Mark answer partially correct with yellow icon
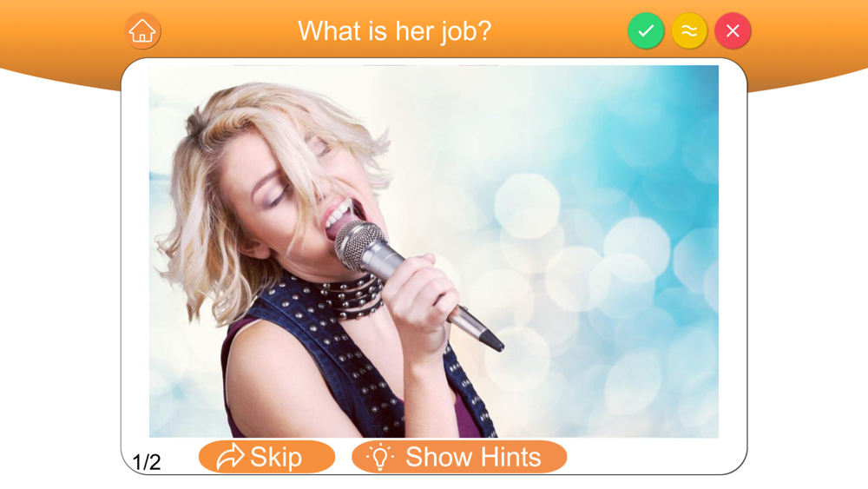This screenshot has width=868, height=489. pos(689,31)
